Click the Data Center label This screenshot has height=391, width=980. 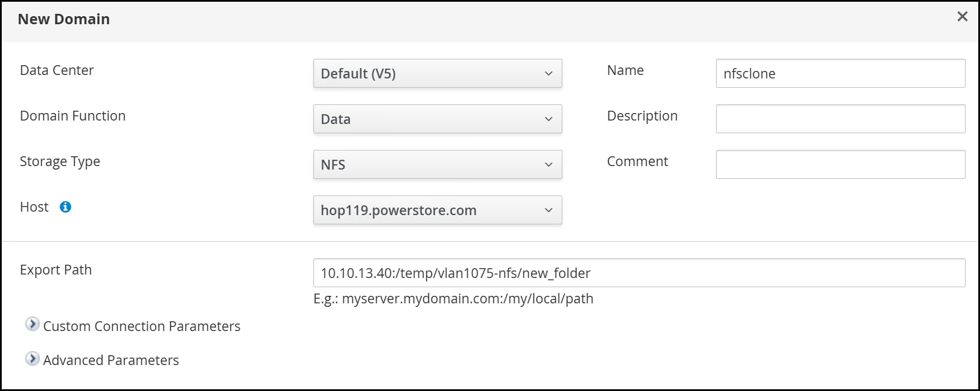[57, 70]
